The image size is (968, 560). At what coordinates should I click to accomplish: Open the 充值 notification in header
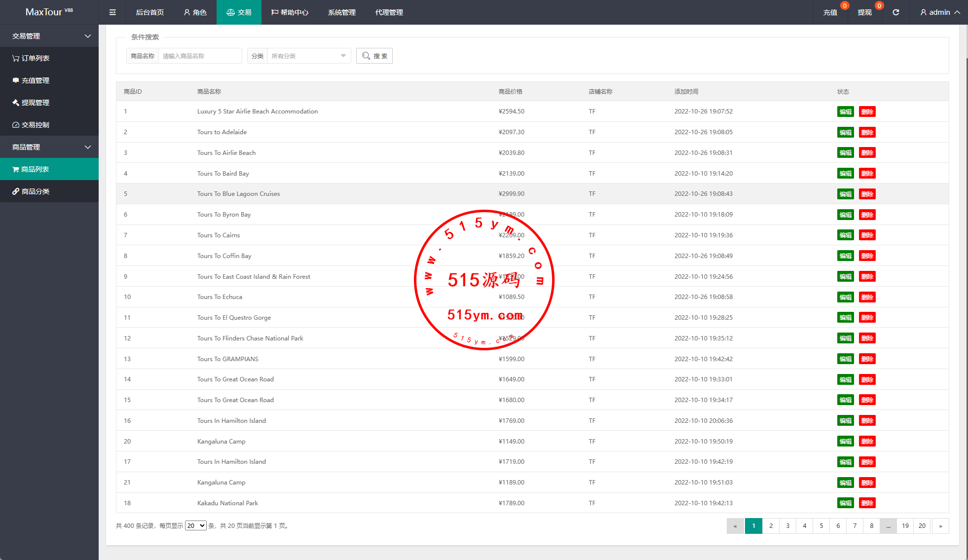[830, 12]
